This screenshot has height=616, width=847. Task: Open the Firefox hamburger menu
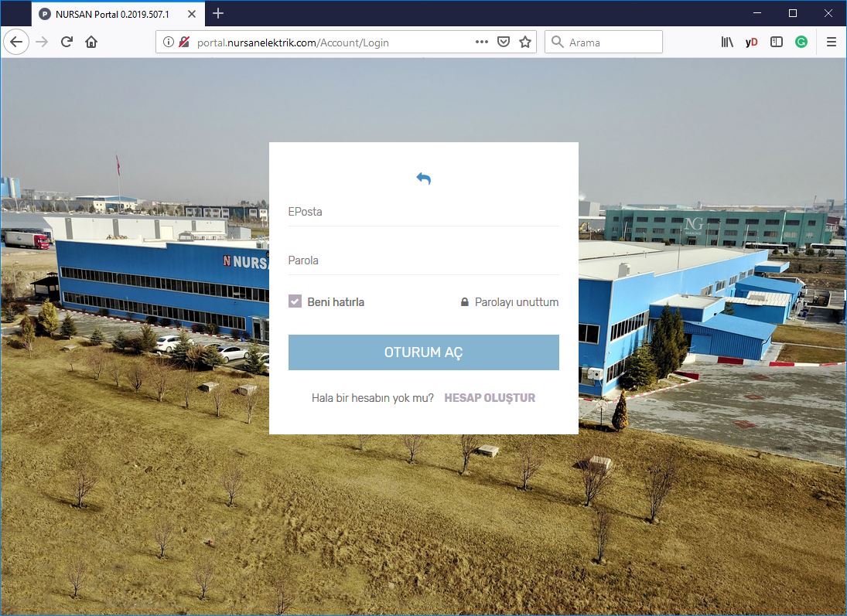832,43
